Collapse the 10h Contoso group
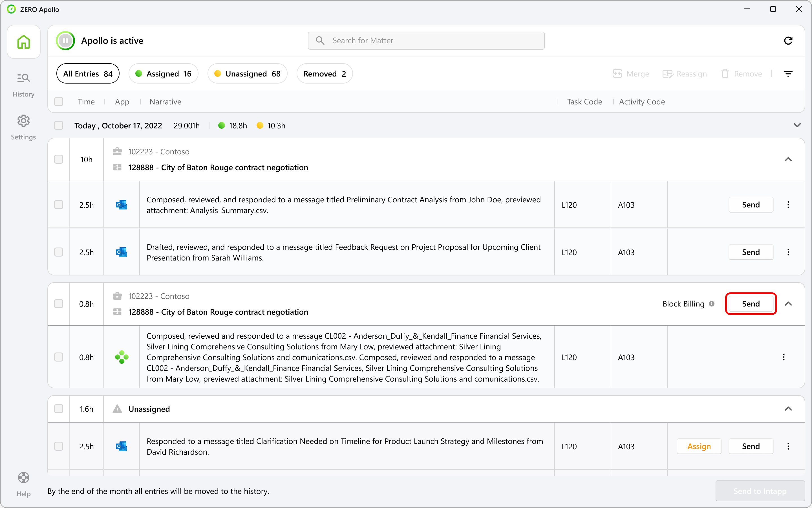This screenshot has width=812, height=508. [788, 159]
